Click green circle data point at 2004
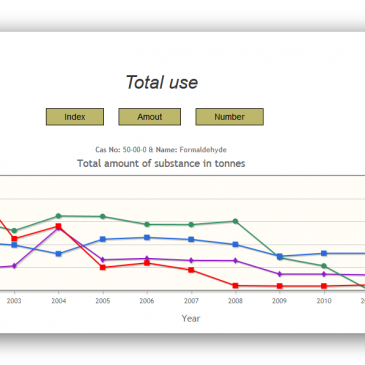 (58, 216)
